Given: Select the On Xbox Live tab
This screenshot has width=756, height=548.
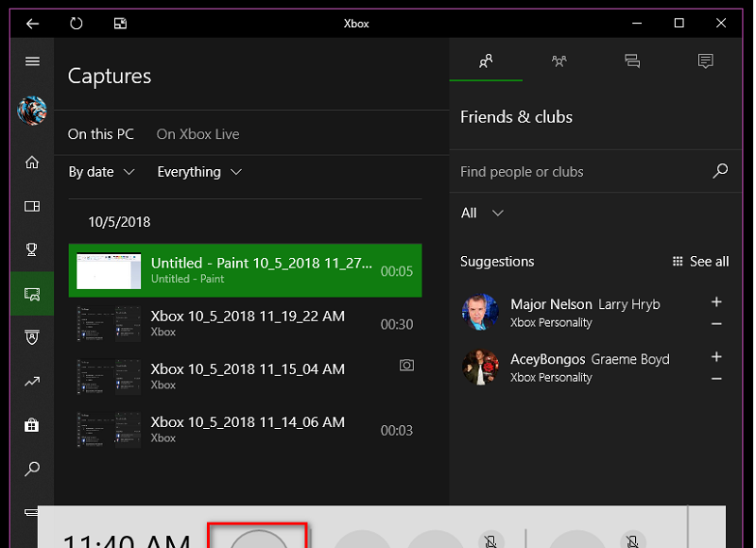Looking at the screenshot, I should [x=198, y=134].
